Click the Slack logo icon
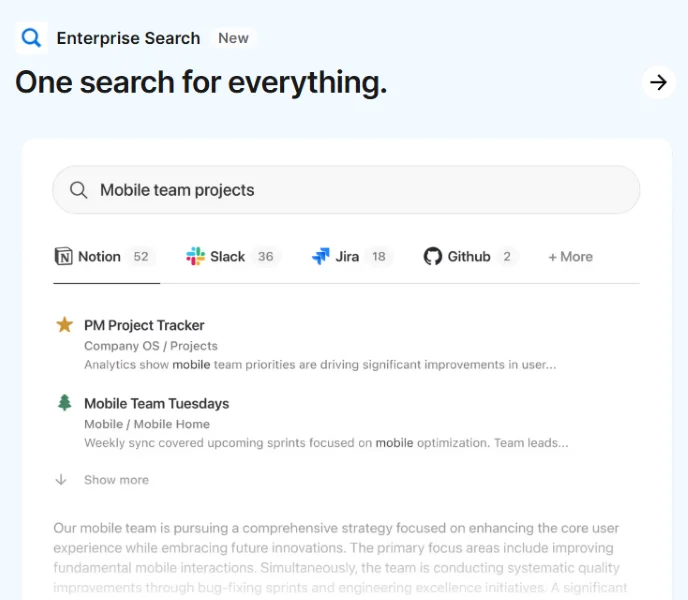This screenshot has height=600, width=688. click(x=195, y=256)
